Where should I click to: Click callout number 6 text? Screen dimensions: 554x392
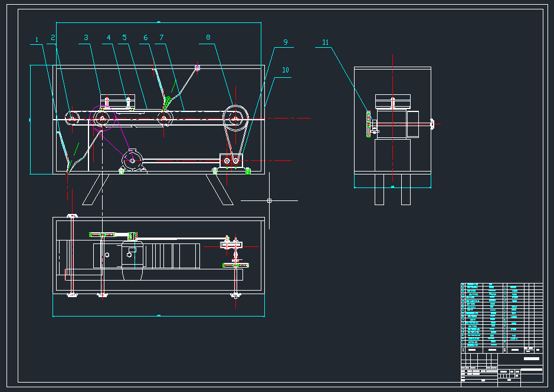click(145, 38)
